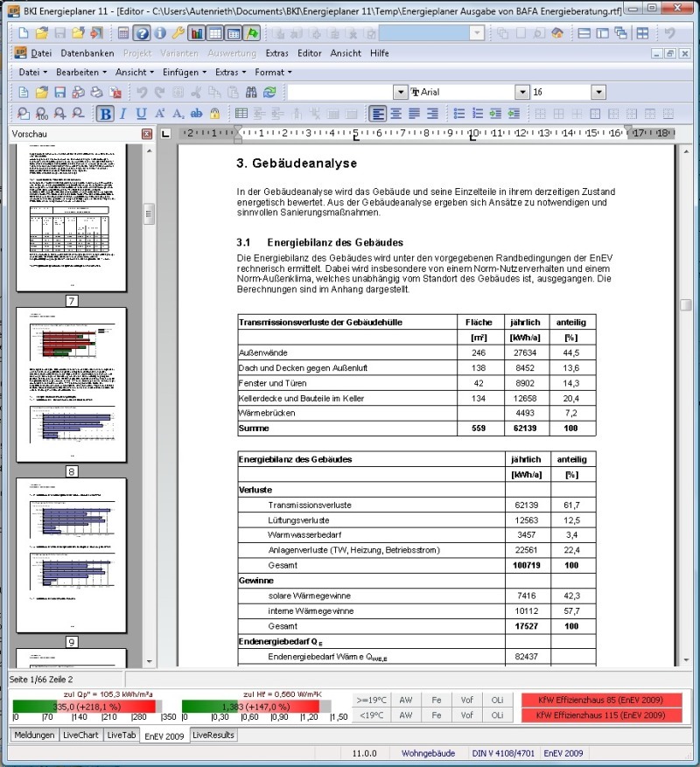The image size is (700, 767).
Task: Tile windows horizontally with the split icon
Action: tap(584, 33)
